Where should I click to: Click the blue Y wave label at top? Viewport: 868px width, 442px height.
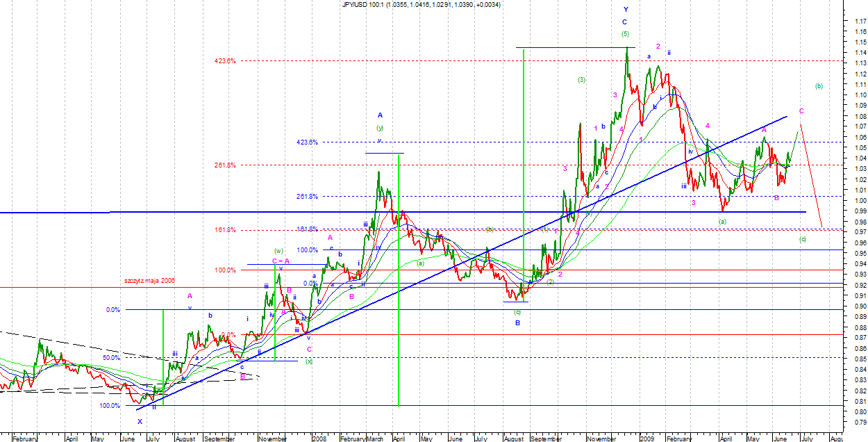[626, 10]
